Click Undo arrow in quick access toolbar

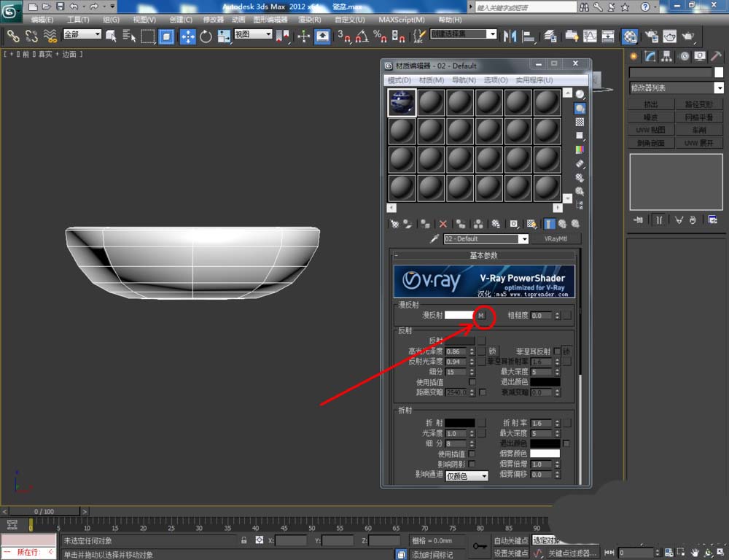click(74, 7)
